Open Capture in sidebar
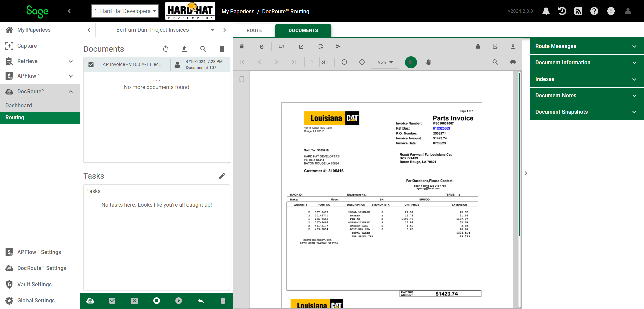This screenshot has height=309, width=644. pyautogui.click(x=40, y=46)
